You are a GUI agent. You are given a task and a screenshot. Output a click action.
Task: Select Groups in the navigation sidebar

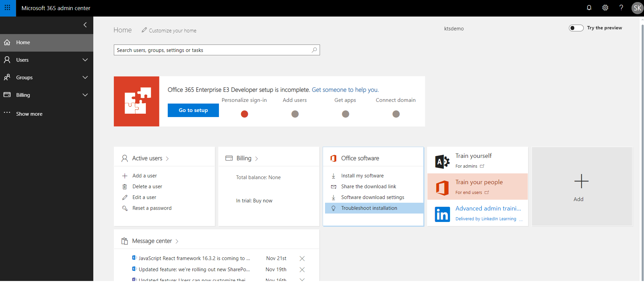[46, 77]
